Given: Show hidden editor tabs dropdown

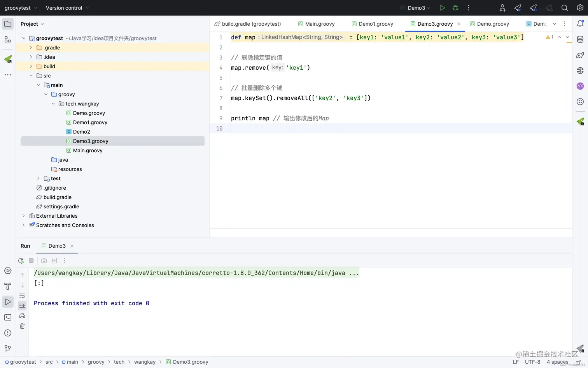Looking at the screenshot, I should pyautogui.click(x=555, y=24).
